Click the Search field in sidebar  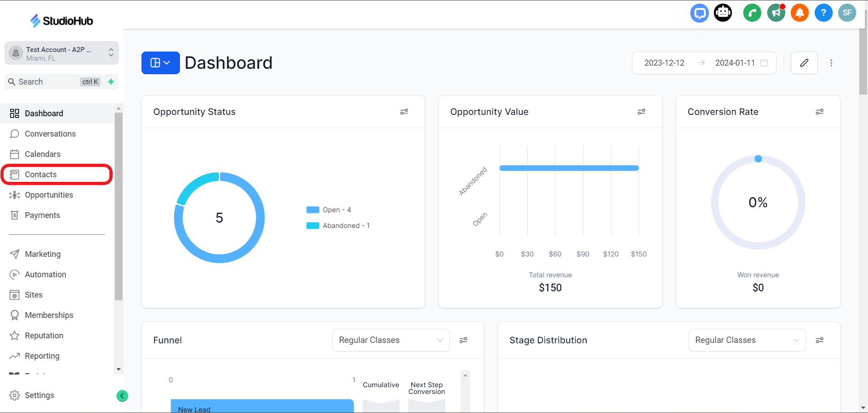click(x=53, y=82)
